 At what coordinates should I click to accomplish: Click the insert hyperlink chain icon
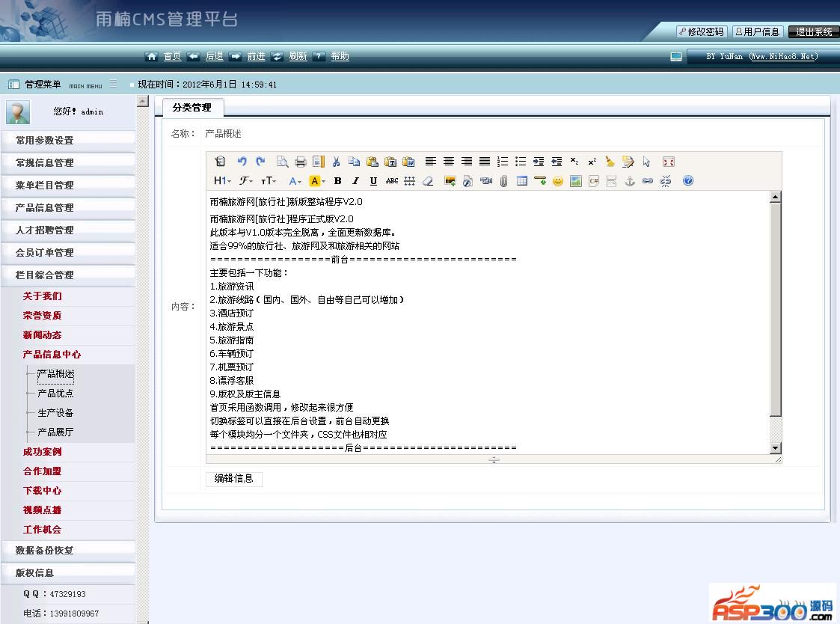(x=647, y=180)
